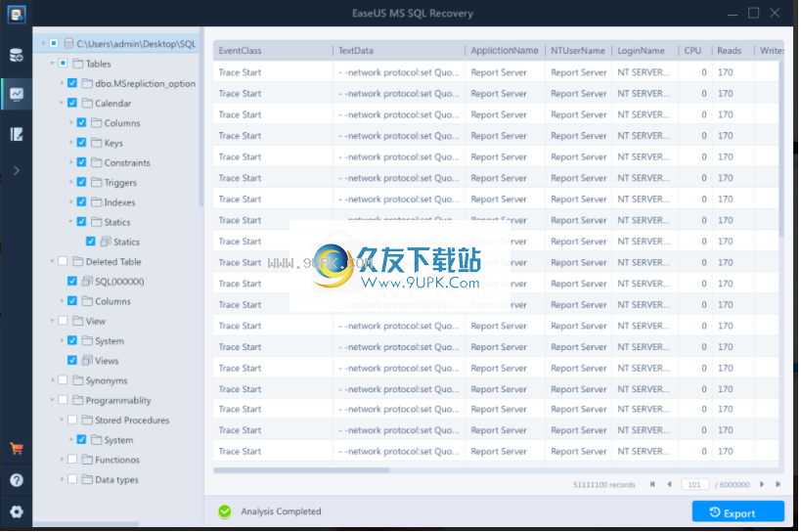Screen dimensions: 801x532
Task: Expand the sidebar with the arrow icon
Action: click(x=17, y=170)
